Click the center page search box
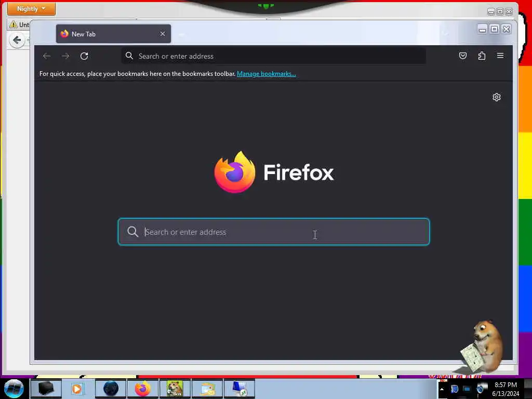 pos(273,232)
